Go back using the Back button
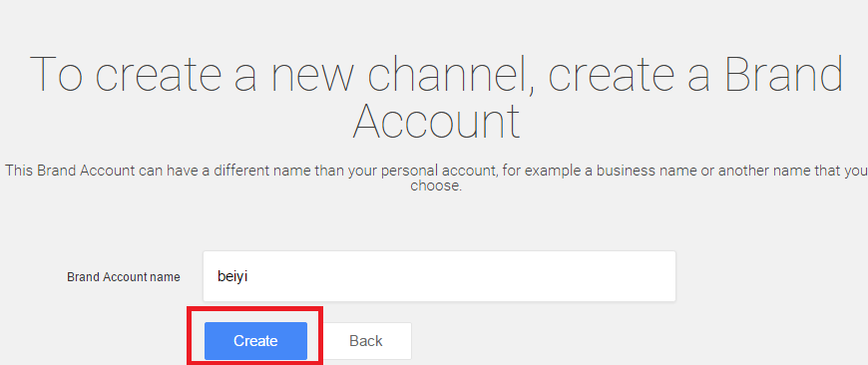Image resolution: width=868 pixels, height=365 pixels. (x=366, y=341)
